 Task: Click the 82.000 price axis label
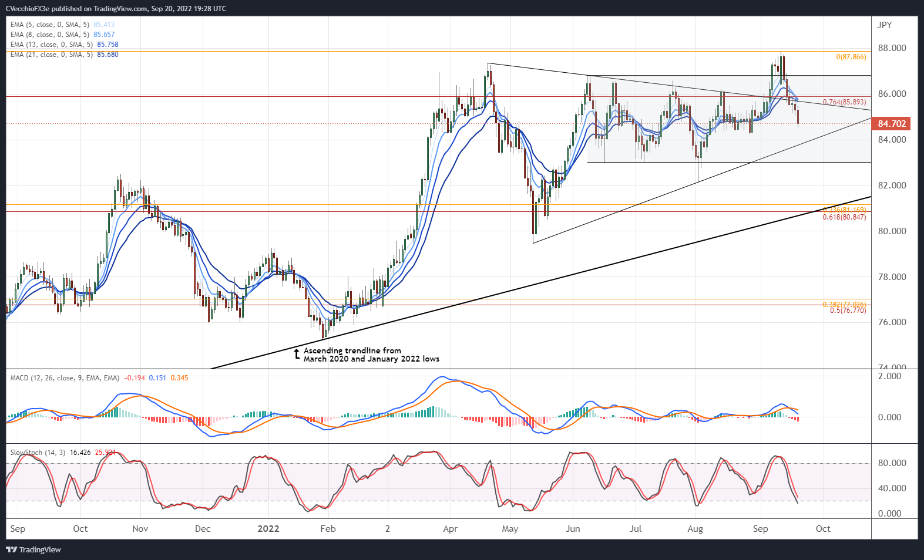(892, 185)
